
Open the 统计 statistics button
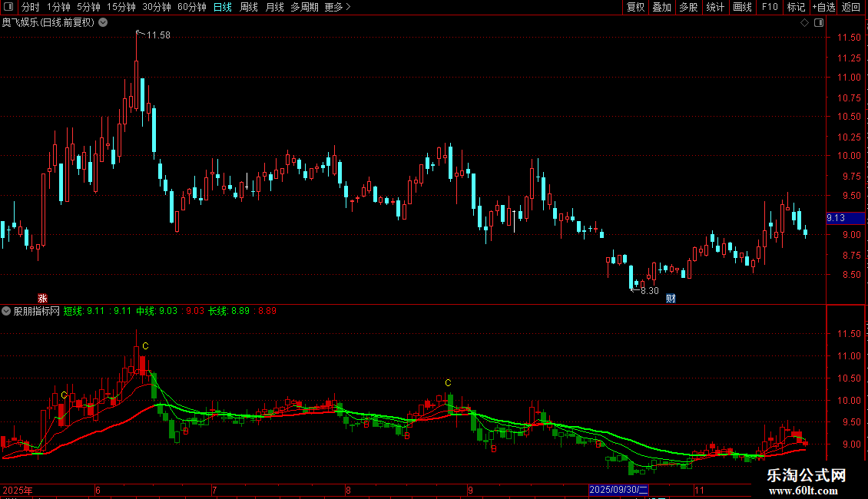point(715,7)
